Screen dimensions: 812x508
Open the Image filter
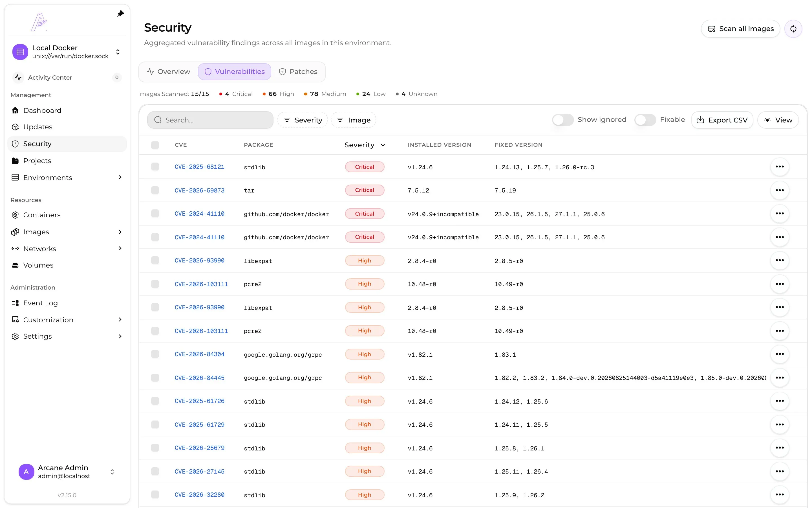[354, 120]
